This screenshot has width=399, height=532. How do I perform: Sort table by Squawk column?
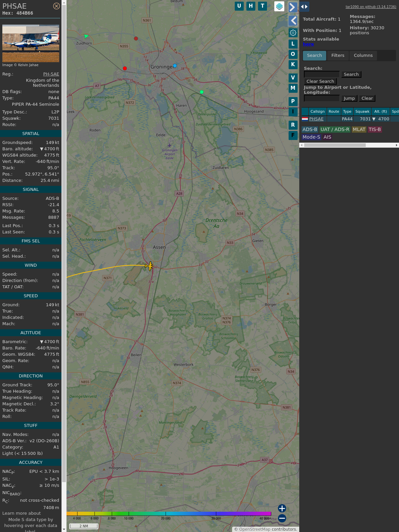362,112
